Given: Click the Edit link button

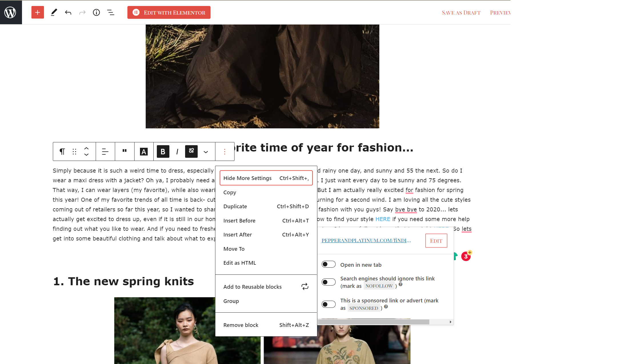Looking at the screenshot, I should tap(436, 241).
